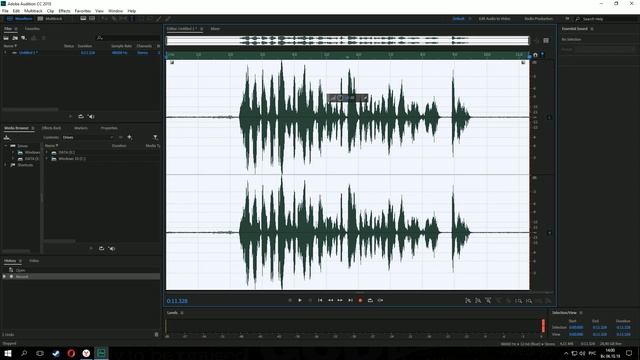The image size is (640, 360).
Task: Click the zoom navigator overview bar
Action: coord(347,40)
